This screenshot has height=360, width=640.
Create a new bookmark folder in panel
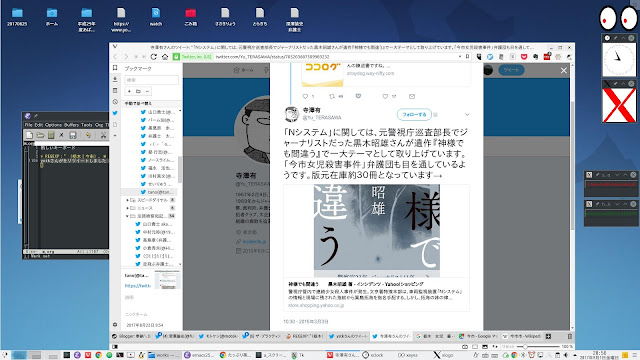(138, 91)
